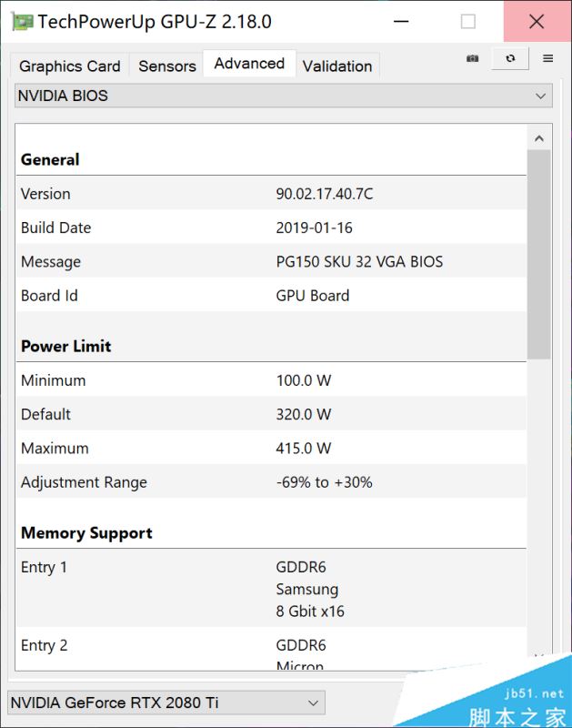Click the Version label
The image size is (572, 728).
coord(45,194)
